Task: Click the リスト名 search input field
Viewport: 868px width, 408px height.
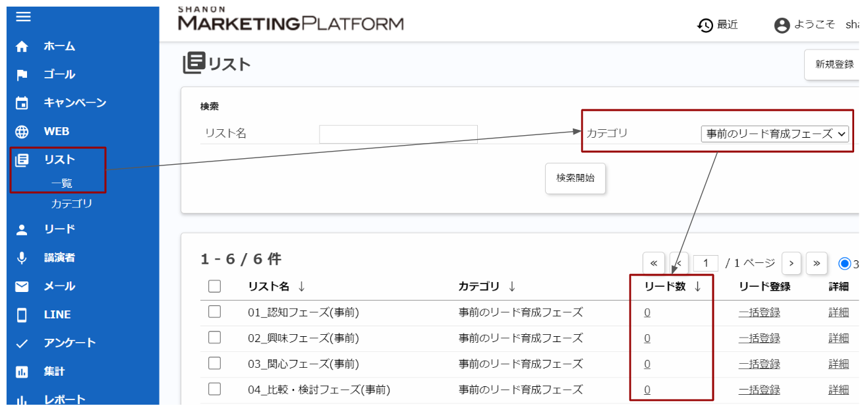Action: [x=398, y=134]
